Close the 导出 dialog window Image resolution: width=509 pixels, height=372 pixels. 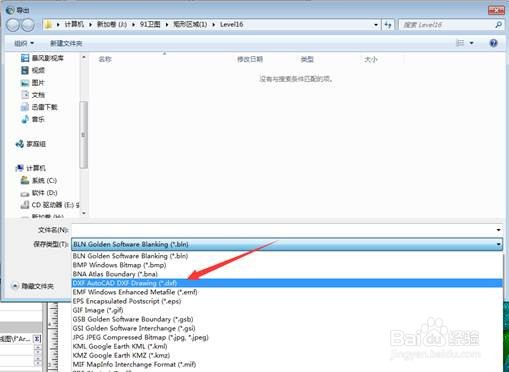tap(496, 10)
